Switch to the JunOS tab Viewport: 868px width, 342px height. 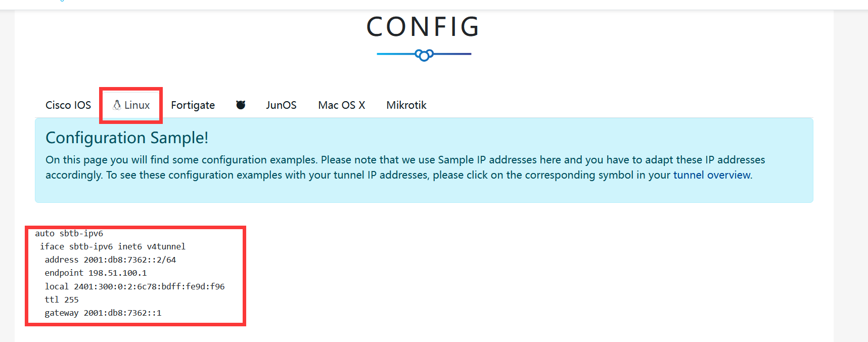pyautogui.click(x=281, y=105)
